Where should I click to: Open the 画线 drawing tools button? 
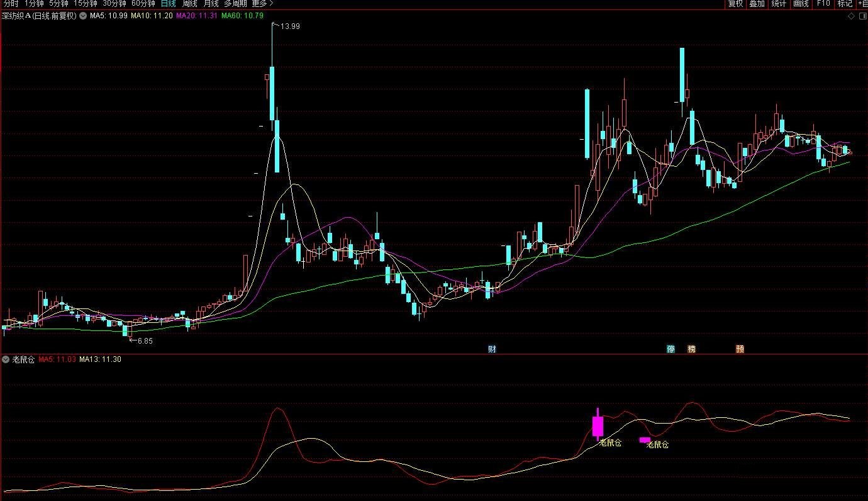coord(801,4)
